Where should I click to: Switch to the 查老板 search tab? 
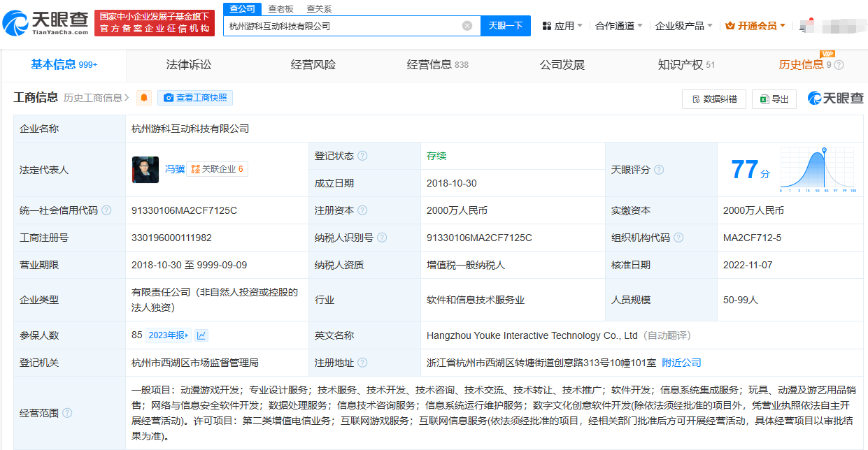coord(280,8)
